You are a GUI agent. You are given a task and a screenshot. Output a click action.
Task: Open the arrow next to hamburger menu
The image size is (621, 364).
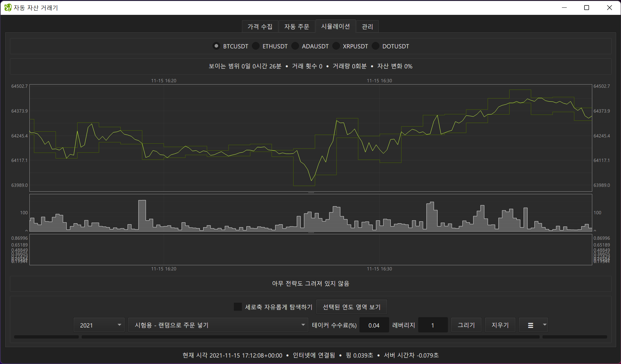click(x=544, y=325)
